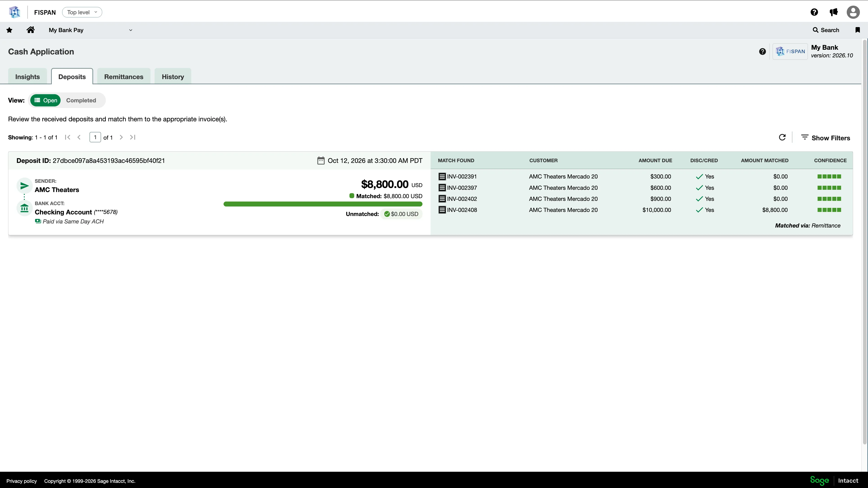
Task: Click the bank account building icon
Action: tap(24, 208)
